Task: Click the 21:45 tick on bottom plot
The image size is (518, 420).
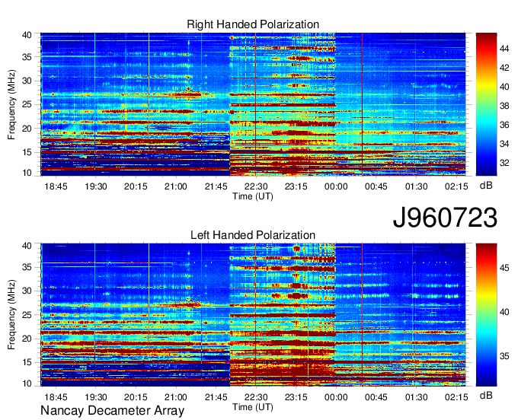Action: (x=216, y=397)
